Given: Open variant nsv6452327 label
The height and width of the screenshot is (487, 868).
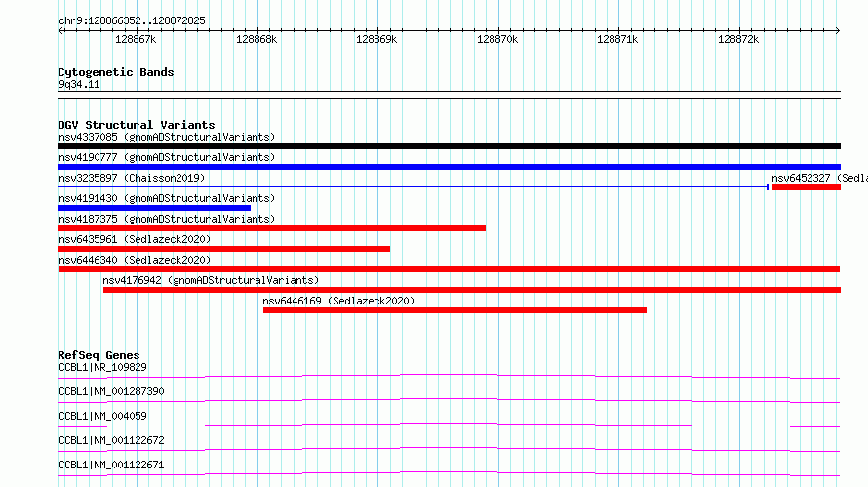Looking at the screenshot, I should (819, 178).
